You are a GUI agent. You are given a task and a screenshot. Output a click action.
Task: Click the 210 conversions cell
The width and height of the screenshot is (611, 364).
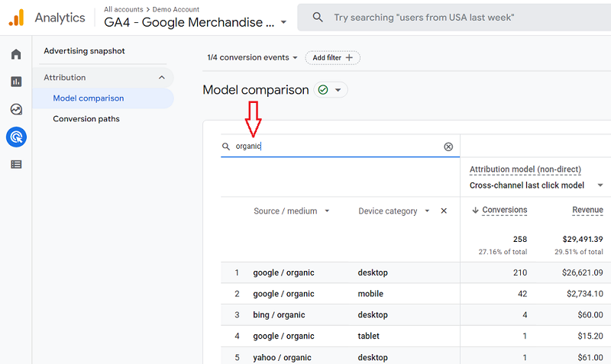520,272
